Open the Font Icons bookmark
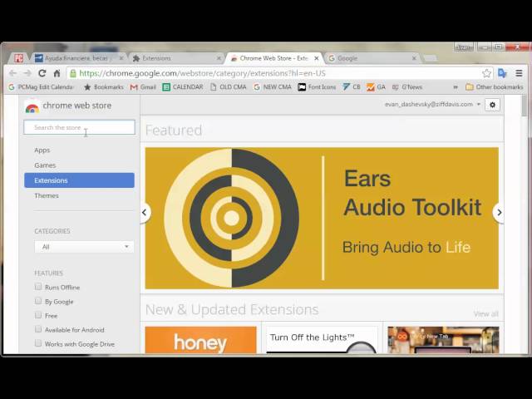This screenshot has height=399, width=532. pyautogui.click(x=317, y=87)
